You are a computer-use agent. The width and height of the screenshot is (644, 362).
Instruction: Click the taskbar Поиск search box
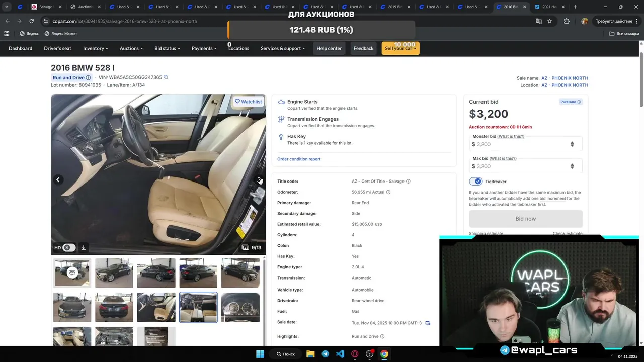click(285, 354)
